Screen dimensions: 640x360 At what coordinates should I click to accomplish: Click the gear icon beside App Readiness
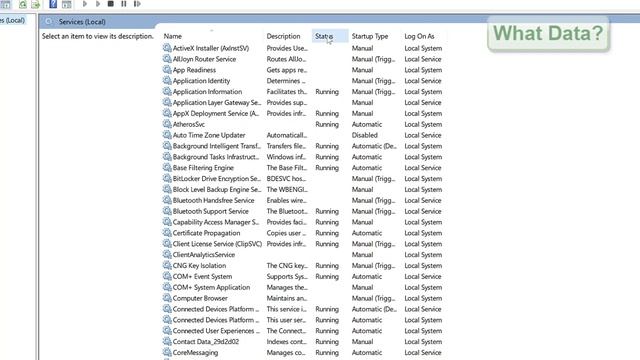point(167,70)
